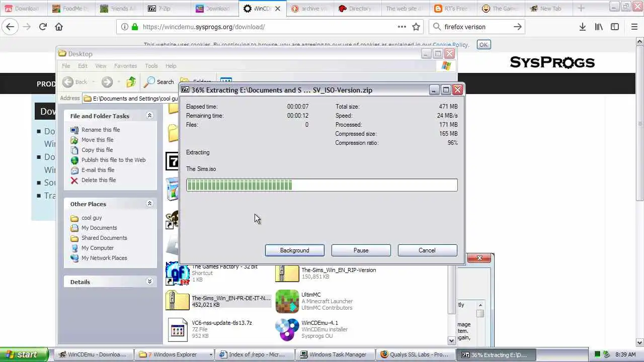The height and width of the screenshot is (362, 644).
Task: Open Shared Documents in Other Places
Action: 104,238
